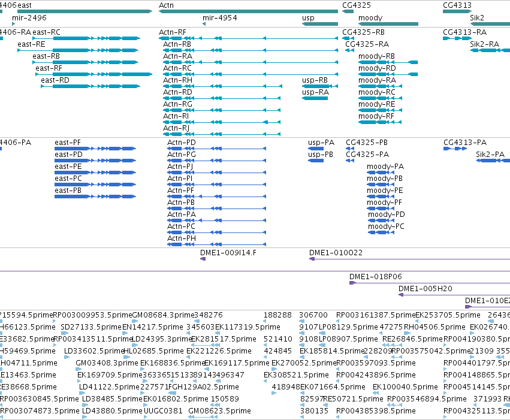Select cDNA RP003161387.5prime label
The width and height of the screenshot is (510, 420).
376,315
